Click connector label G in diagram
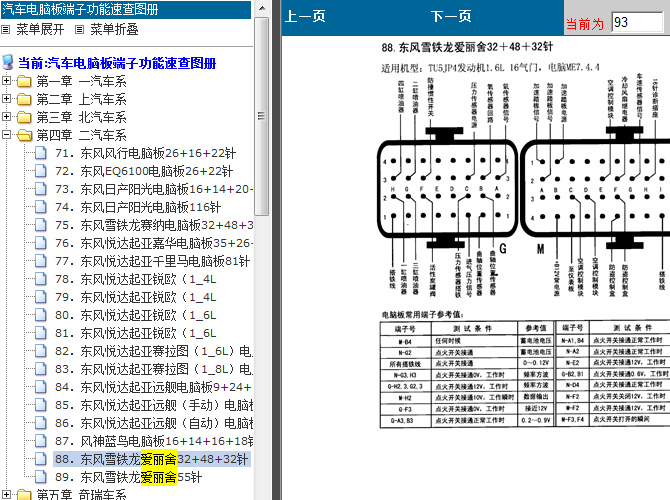 (503, 249)
